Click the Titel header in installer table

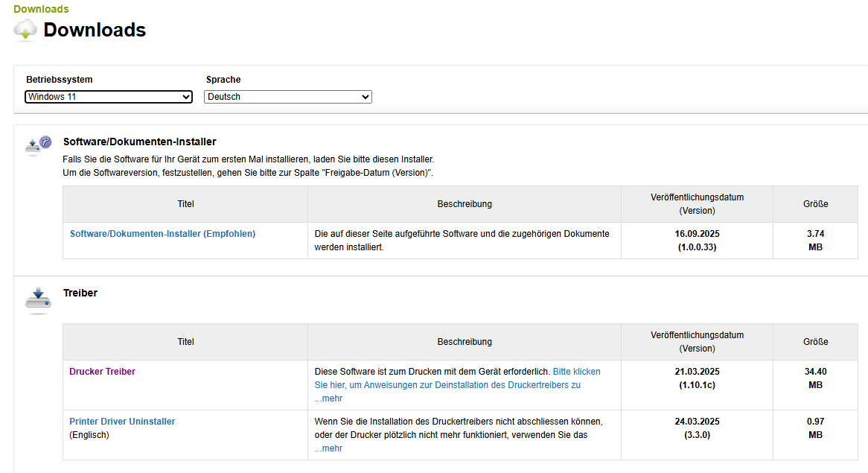[x=185, y=204]
